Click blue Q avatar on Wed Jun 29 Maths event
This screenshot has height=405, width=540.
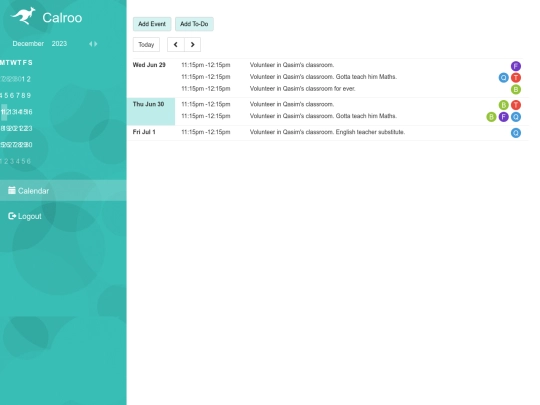pos(503,77)
